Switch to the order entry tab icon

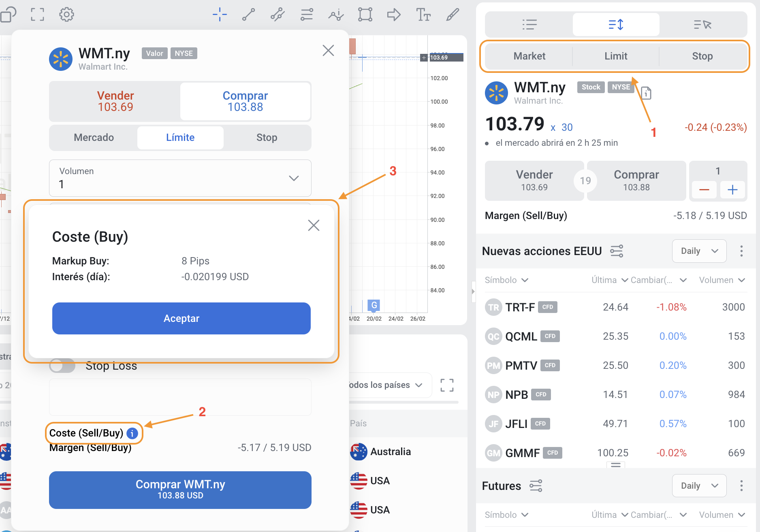pyautogui.click(x=616, y=25)
